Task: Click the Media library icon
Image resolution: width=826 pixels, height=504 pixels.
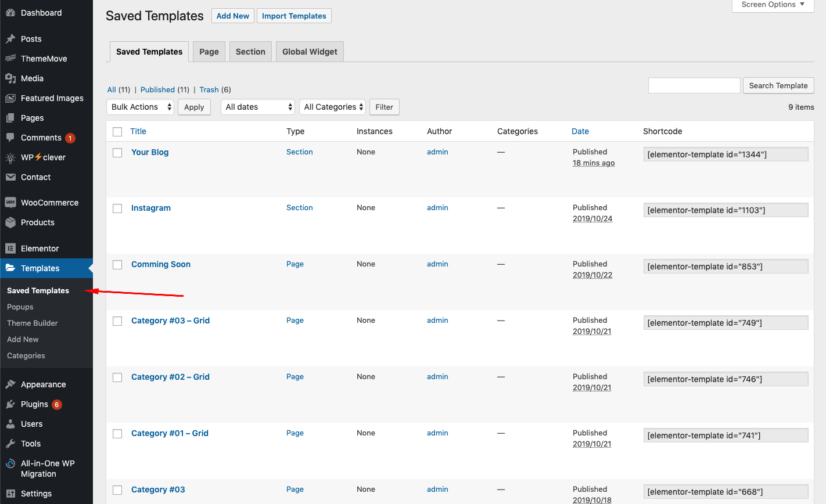Action: point(10,78)
